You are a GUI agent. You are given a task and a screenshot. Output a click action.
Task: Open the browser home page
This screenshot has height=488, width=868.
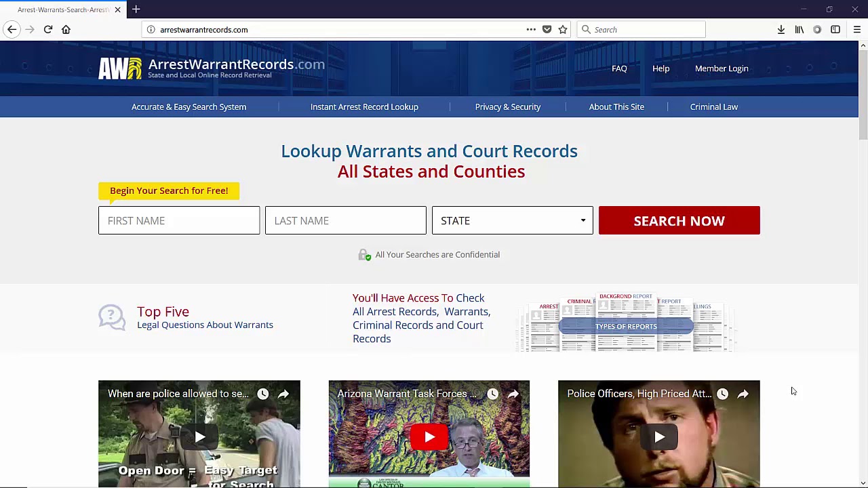coord(66,30)
